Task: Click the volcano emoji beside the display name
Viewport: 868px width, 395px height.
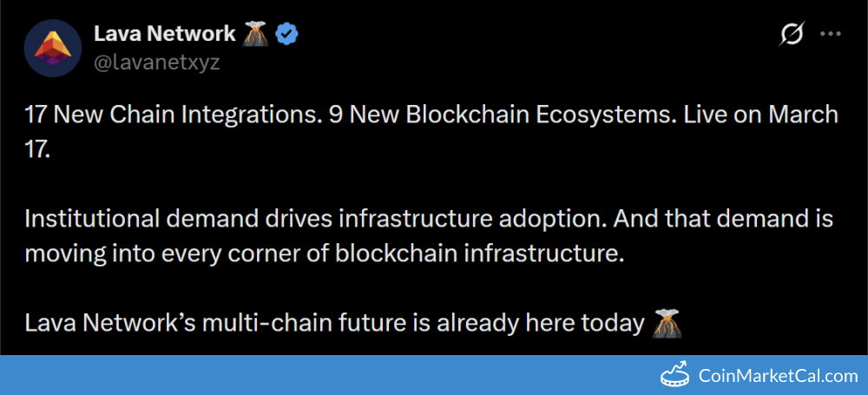Action: pyautogui.click(x=255, y=34)
